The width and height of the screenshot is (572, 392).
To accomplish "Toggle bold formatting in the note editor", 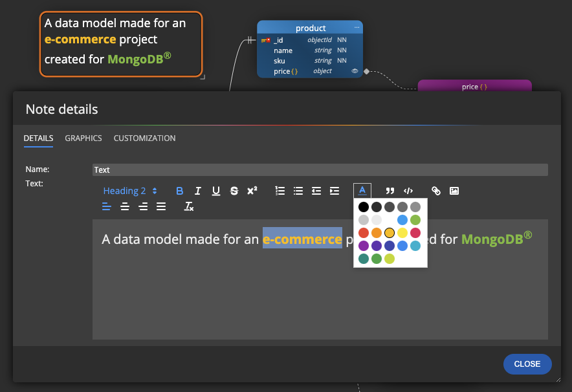I will [x=179, y=190].
